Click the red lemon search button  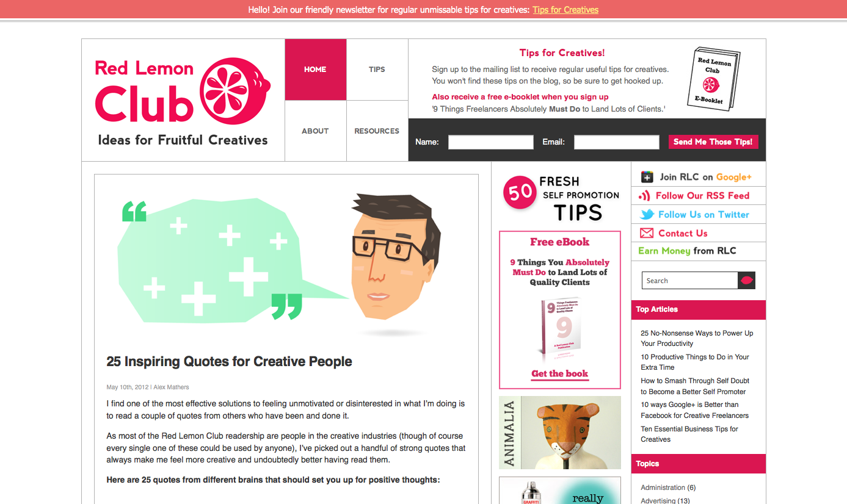(747, 281)
